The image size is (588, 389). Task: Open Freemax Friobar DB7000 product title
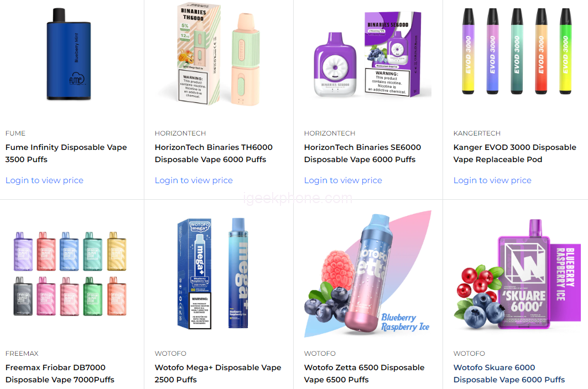pos(60,374)
